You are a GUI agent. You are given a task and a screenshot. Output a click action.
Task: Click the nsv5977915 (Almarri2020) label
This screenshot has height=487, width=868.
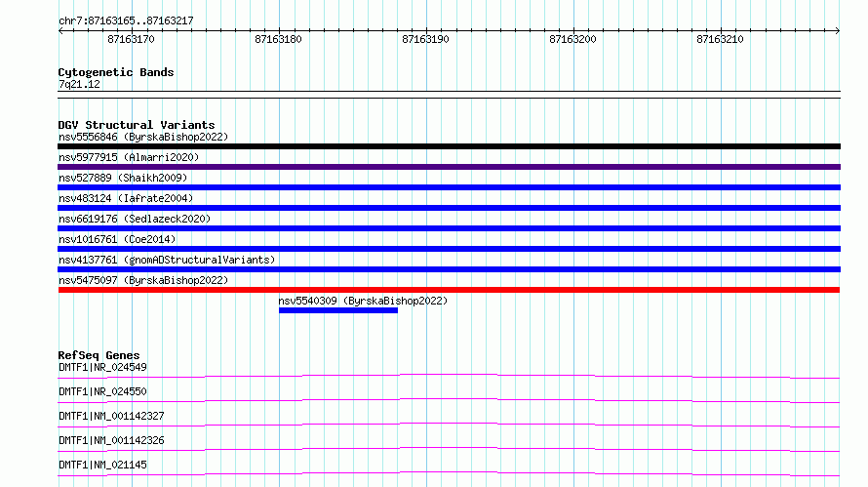pos(129,157)
